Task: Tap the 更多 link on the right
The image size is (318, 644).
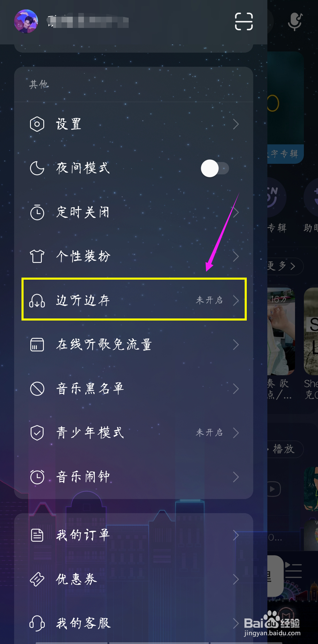Action: pyautogui.click(x=282, y=266)
